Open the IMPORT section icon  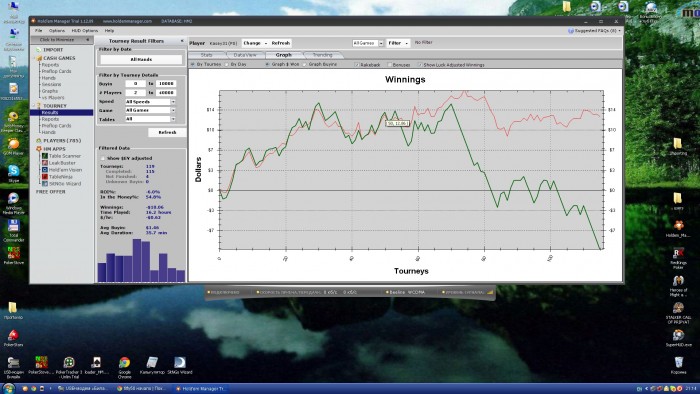pyautogui.click(x=38, y=50)
